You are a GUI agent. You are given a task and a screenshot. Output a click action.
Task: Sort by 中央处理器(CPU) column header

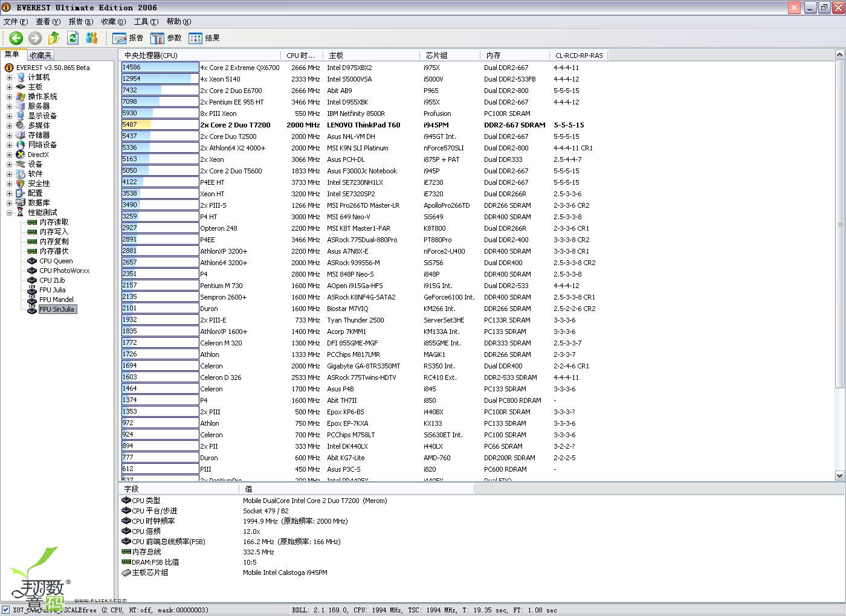pos(200,55)
